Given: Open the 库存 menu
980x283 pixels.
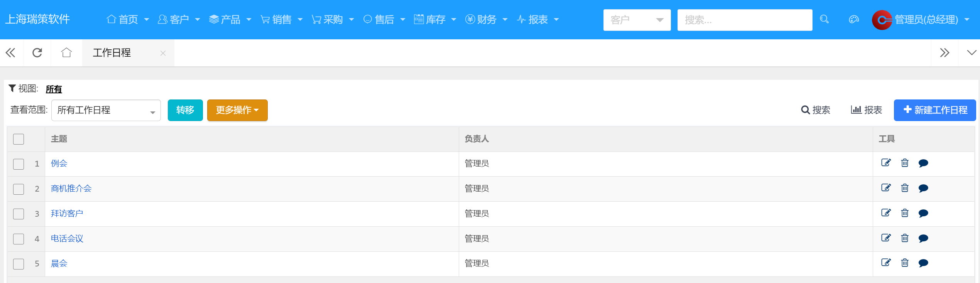Looking at the screenshot, I should tap(435, 19).
